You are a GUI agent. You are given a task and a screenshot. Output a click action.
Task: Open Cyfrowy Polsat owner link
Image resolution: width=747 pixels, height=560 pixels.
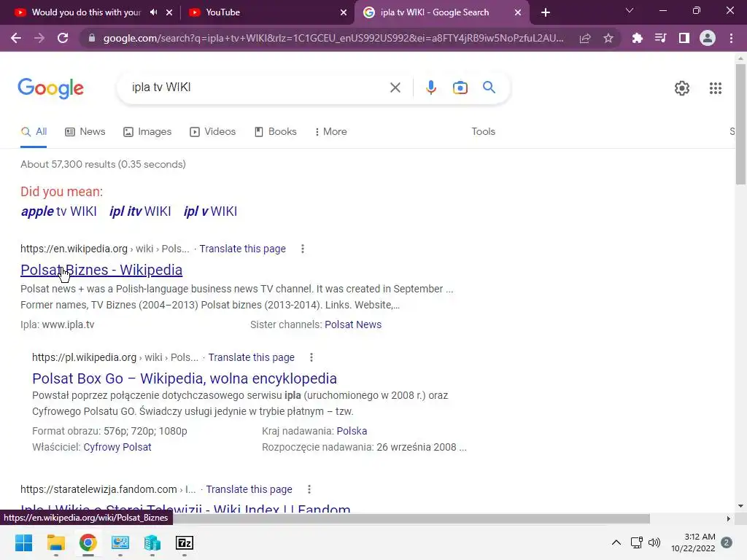click(117, 447)
